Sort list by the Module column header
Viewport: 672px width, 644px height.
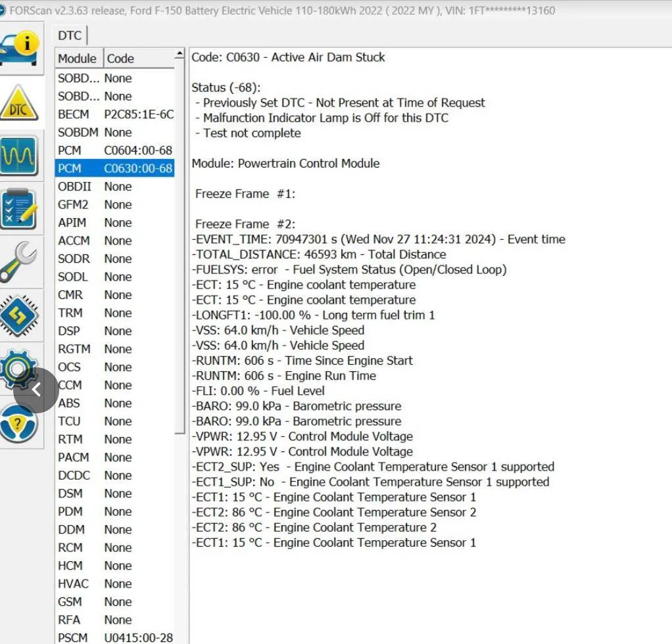78,58
